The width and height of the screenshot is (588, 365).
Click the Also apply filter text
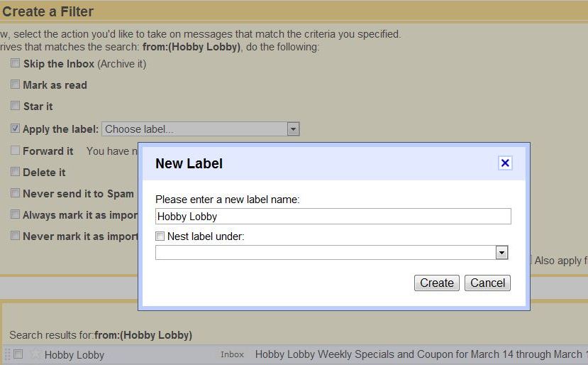tap(561, 260)
